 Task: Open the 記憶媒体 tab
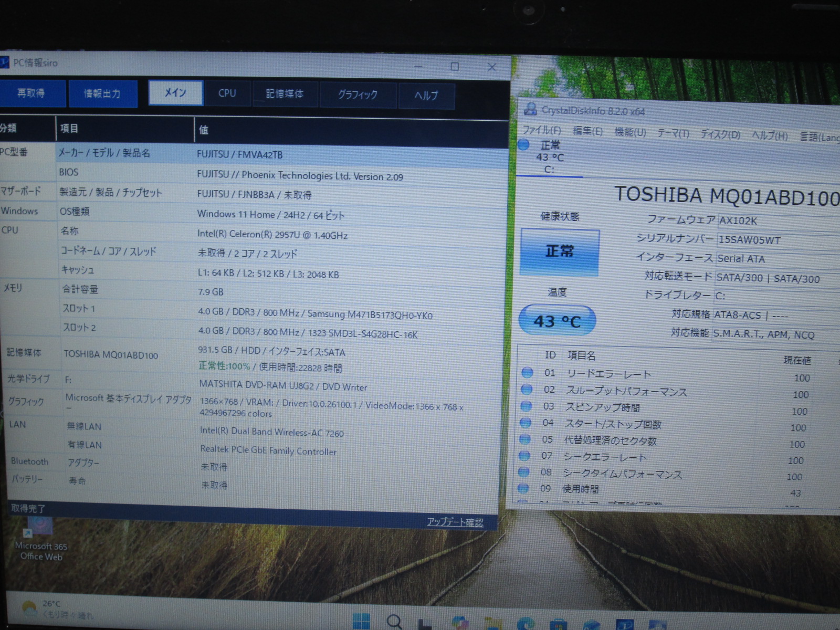coord(285,94)
